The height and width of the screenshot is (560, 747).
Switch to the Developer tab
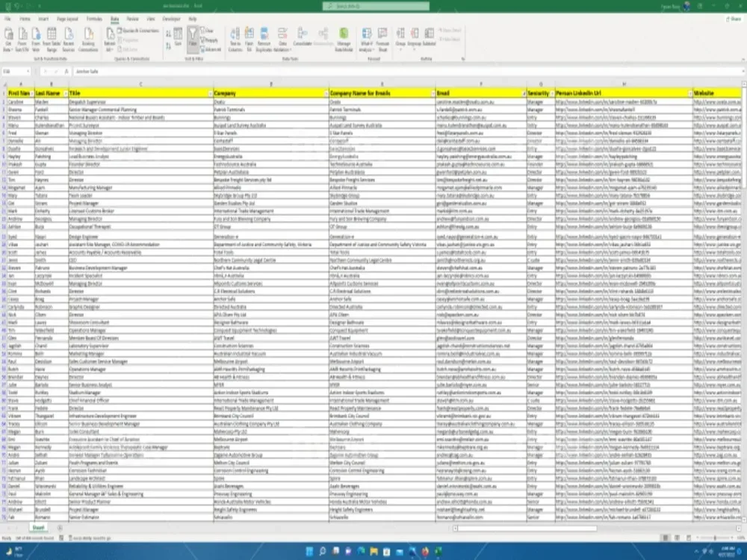172,19
